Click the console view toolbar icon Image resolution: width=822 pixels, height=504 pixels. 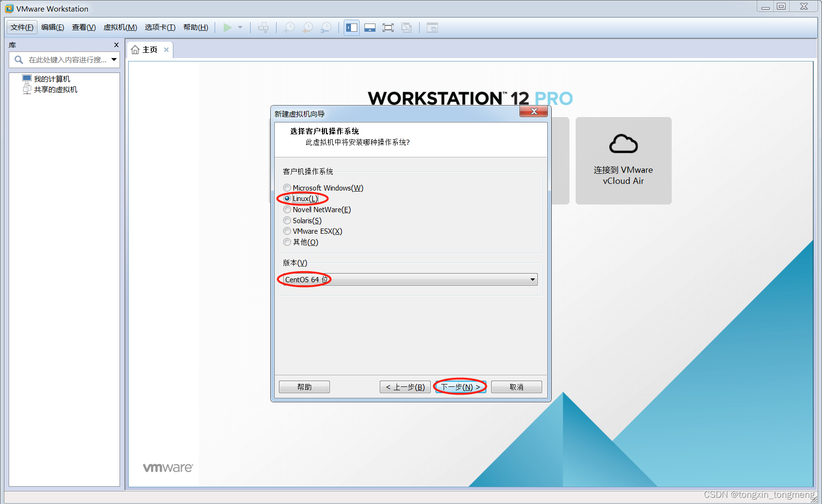(432, 28)
